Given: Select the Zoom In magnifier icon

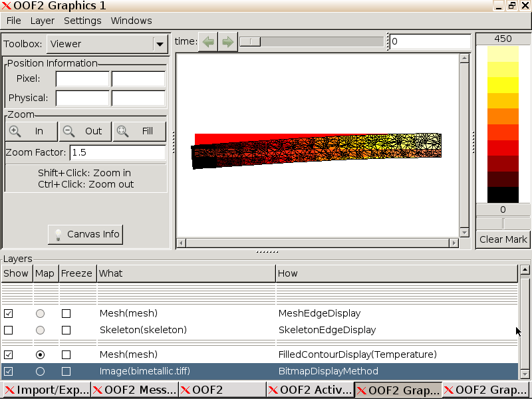Looking at the screenshot, I should 15,131.
